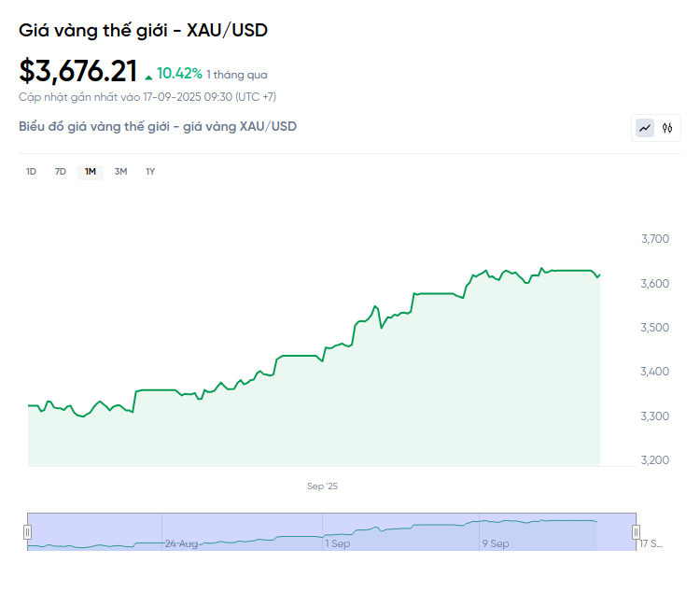Screen dimensions: 700x592
Task: Select the 1D time range
Action: pyautogui.click(x=31, y=171)
